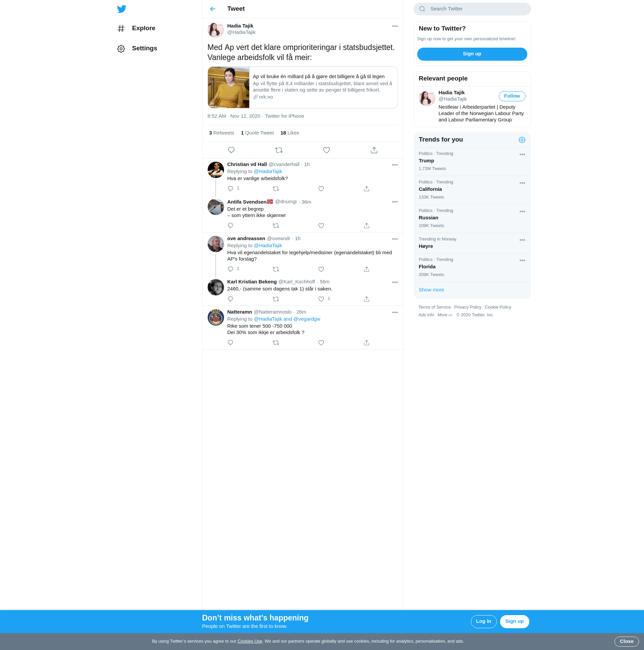Screen dimensions: 644x650
Task: Open options for the California trend
Action: [522, 183]
